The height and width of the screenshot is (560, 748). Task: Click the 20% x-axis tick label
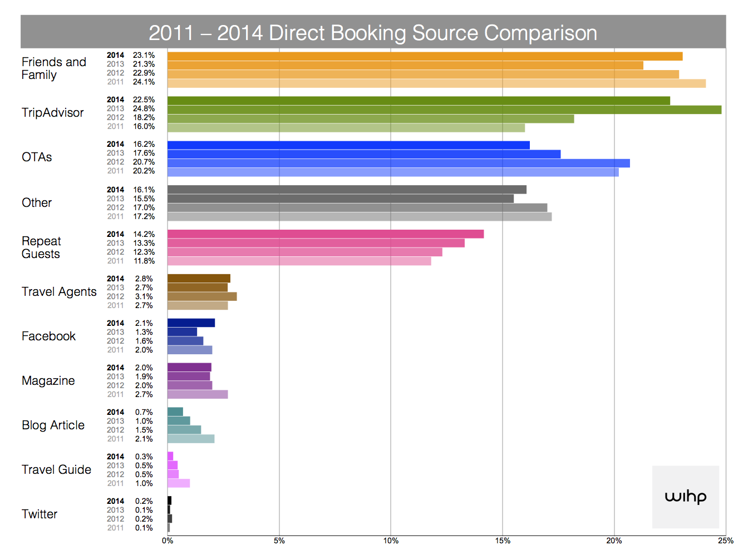(614, 541)
